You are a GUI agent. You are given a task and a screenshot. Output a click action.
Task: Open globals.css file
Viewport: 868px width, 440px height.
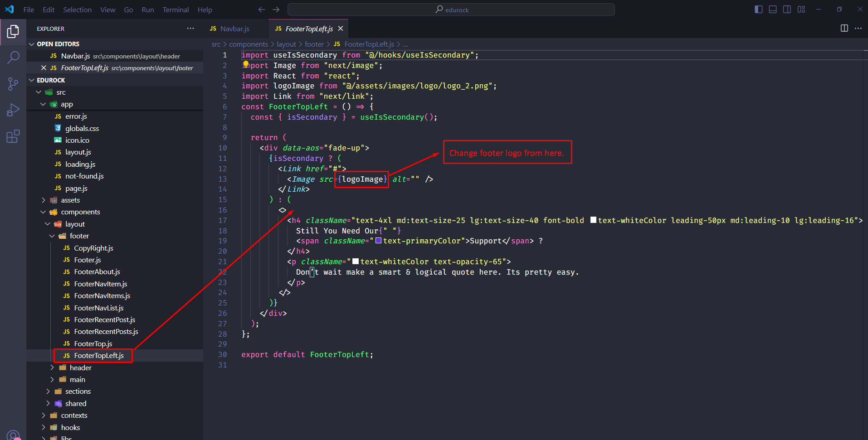click(x=115, y=128)
